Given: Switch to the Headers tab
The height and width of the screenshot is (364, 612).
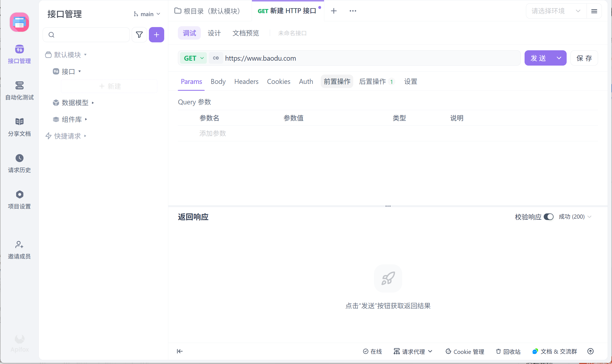Looking at the screenshot, I should 246,82.
